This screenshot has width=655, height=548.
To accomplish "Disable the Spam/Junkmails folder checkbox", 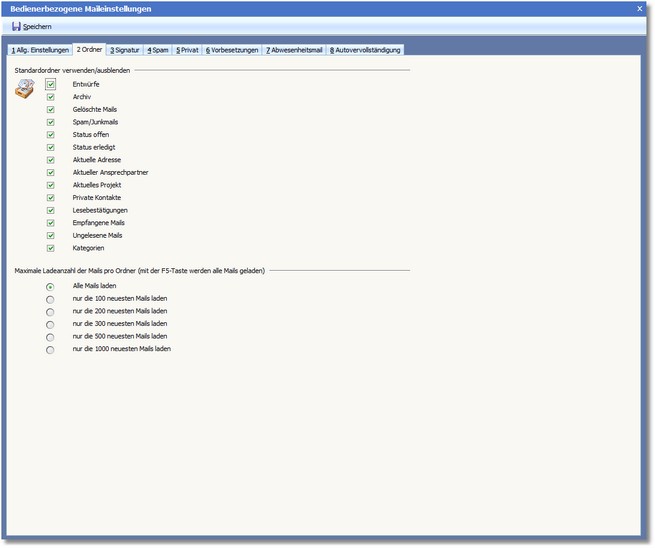I will point(50,122).
